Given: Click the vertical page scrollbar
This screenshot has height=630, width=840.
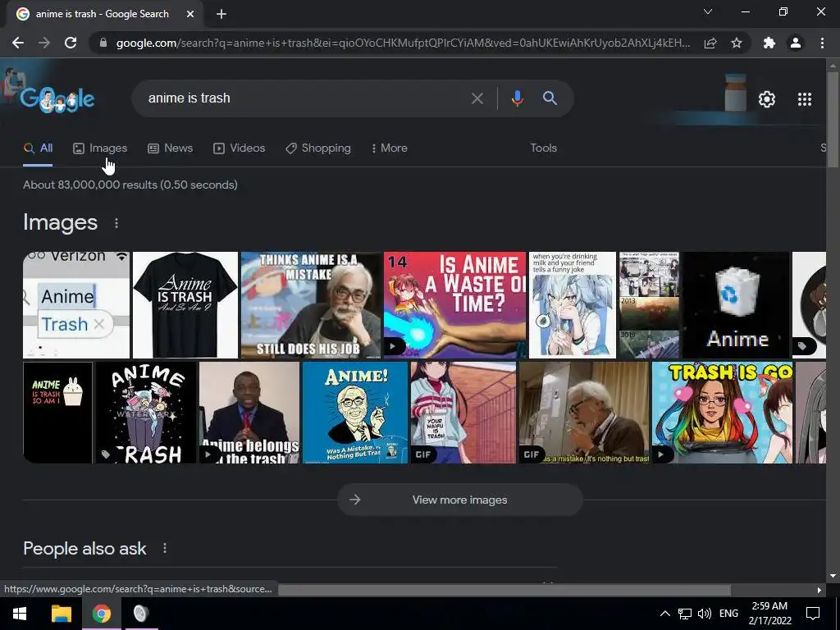Looking at the screenshot, I should pos(832,121).
